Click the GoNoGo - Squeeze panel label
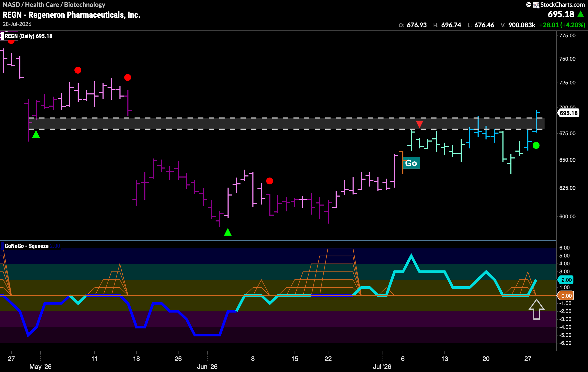The height and width of the screenshot is (372, 588). coord(26,246)
